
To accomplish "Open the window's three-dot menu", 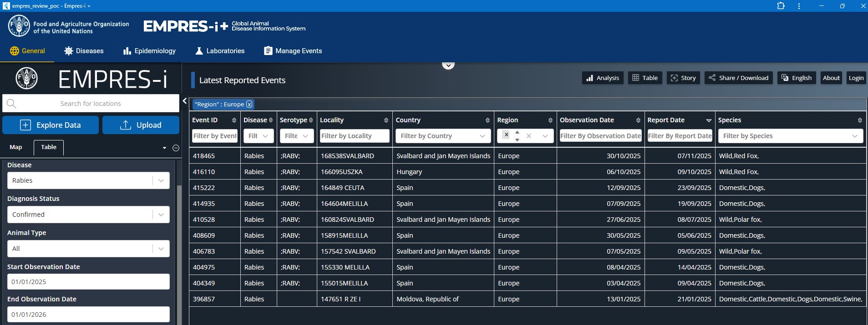I will 799,6.
